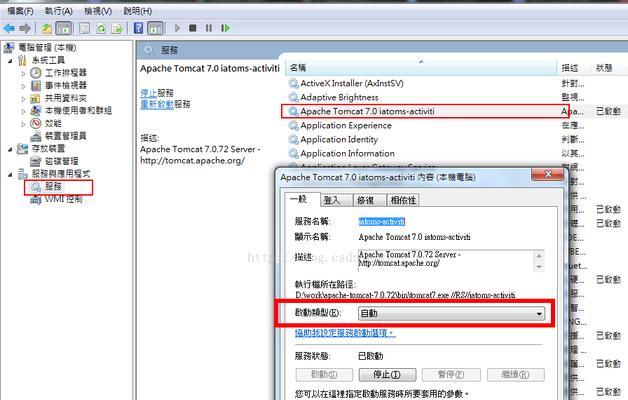
Task: Sort by the 名稱 column header
Action: pos(421,68)
